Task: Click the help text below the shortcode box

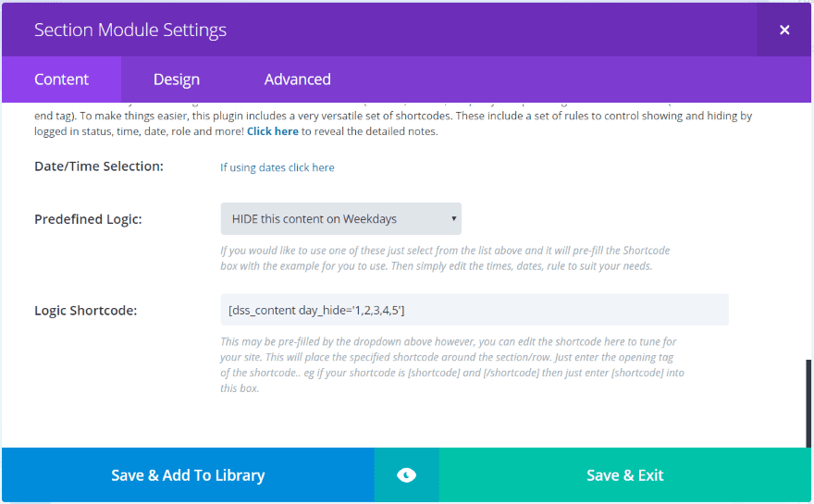Action: [450, 365]
